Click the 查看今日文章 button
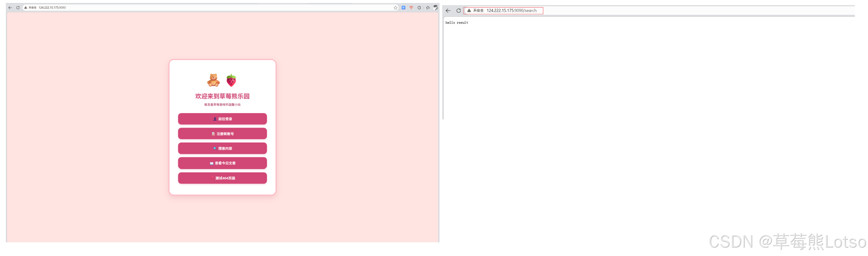The width and height of the screenshot is (868, 256). (x=222, y=163)
